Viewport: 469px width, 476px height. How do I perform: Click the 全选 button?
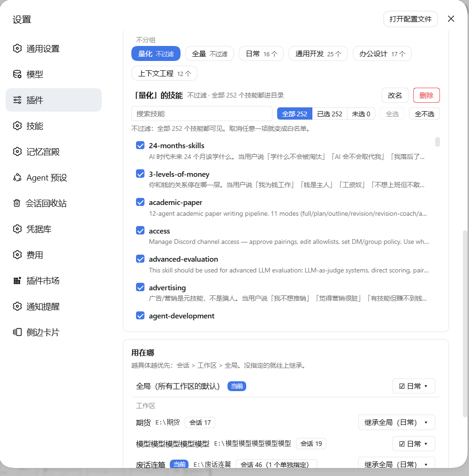coord(392,114)
